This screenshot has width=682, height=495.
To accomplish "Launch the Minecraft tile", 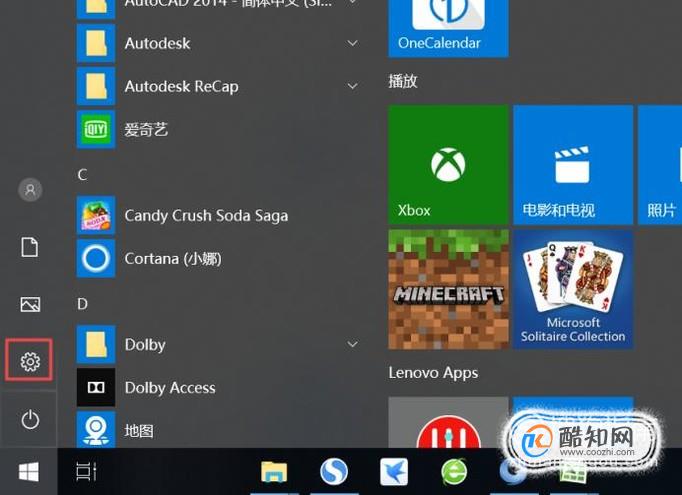I will click(448, 290).
